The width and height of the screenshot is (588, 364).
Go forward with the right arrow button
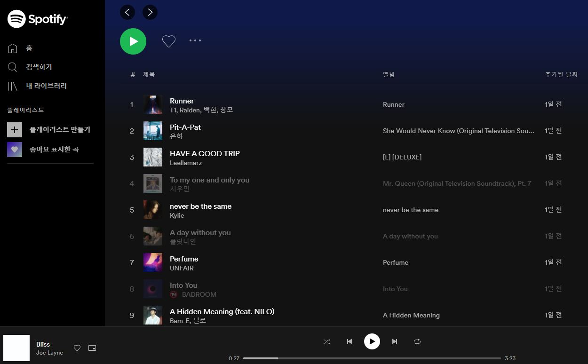(x=150, y=12)
